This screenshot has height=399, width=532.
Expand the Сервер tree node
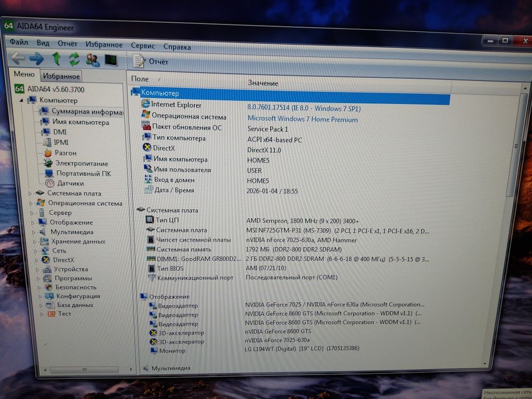(x=32, y=213)
